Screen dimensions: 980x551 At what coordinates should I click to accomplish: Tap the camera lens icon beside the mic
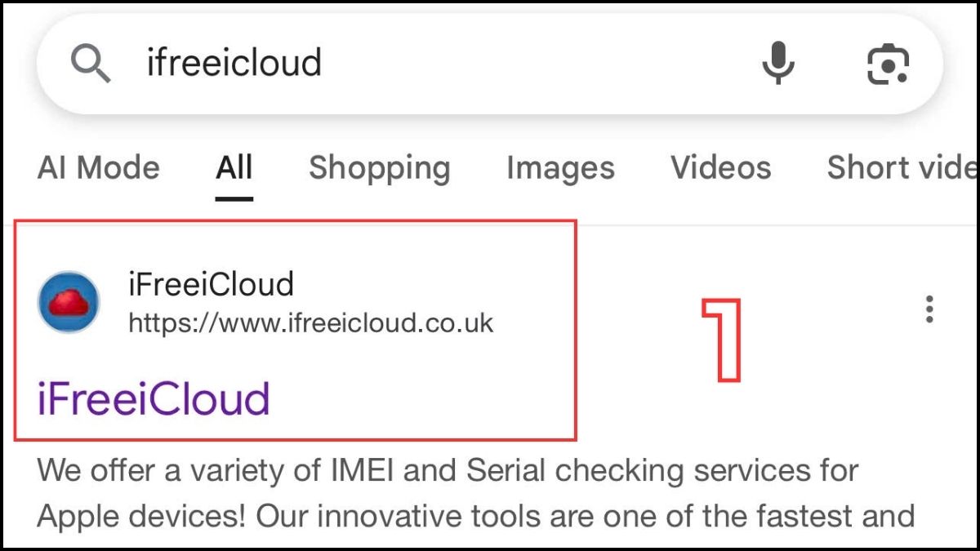point(886,62)
